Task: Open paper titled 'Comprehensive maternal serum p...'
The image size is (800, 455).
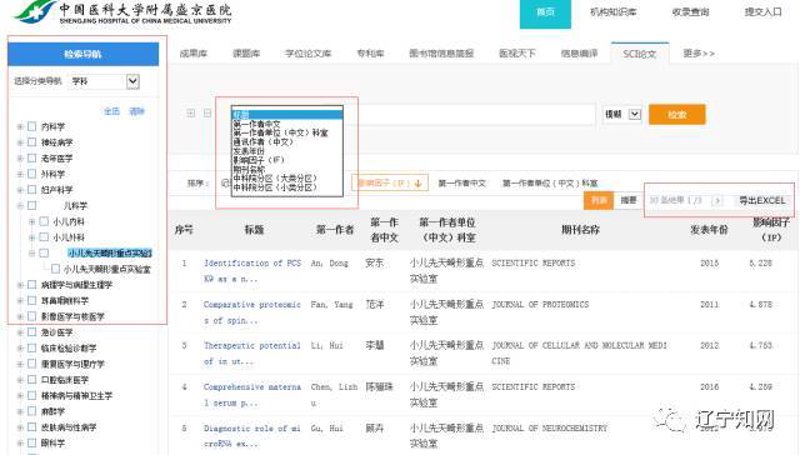Action: pyautogui.click(x=252, y=395)
